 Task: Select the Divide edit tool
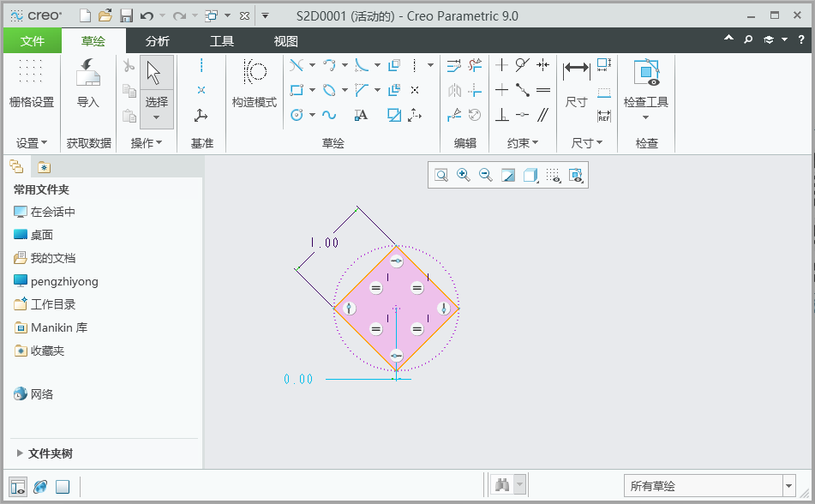(x=453, y=115)
